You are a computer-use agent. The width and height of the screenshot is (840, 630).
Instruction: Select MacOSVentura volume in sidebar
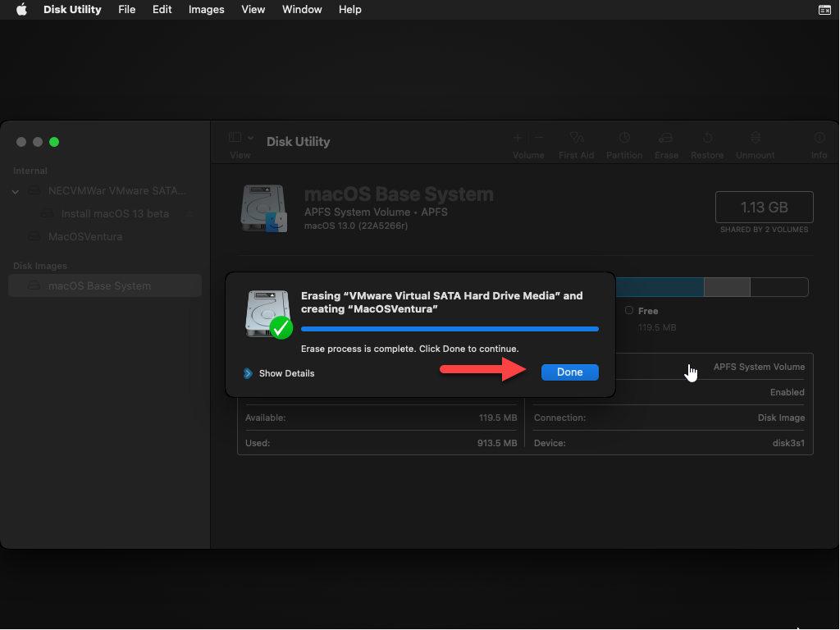pyautogui.click(x=85, y=237)
